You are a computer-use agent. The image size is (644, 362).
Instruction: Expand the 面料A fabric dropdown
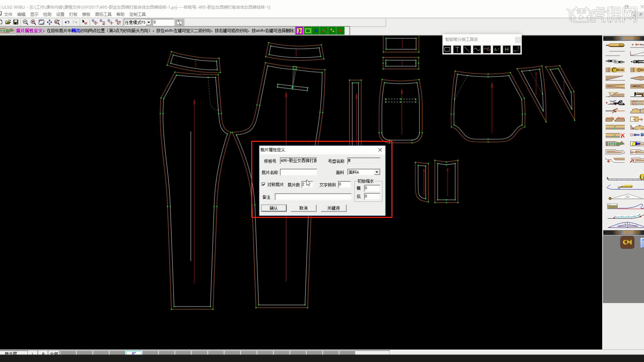377,172
